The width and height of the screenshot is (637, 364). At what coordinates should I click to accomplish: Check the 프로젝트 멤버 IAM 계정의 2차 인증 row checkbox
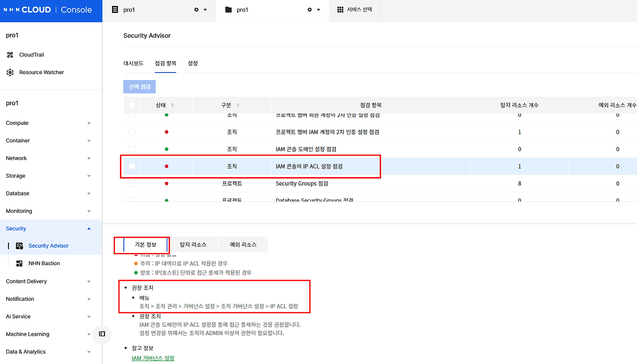tap(132, 132)
